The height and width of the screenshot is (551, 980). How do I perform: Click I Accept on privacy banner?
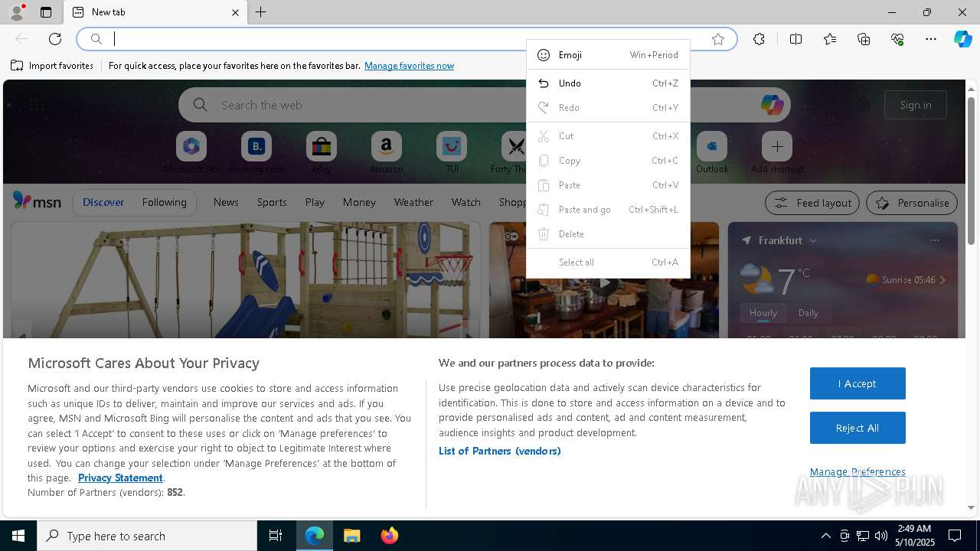point(857,383)
